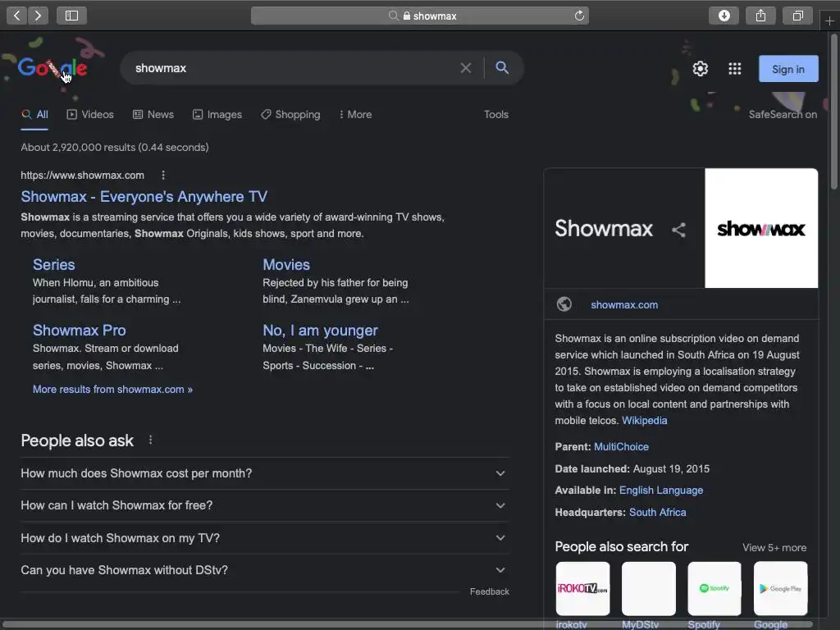Click View 5+ more
This screenshot has width=840, height=630.
774,547
